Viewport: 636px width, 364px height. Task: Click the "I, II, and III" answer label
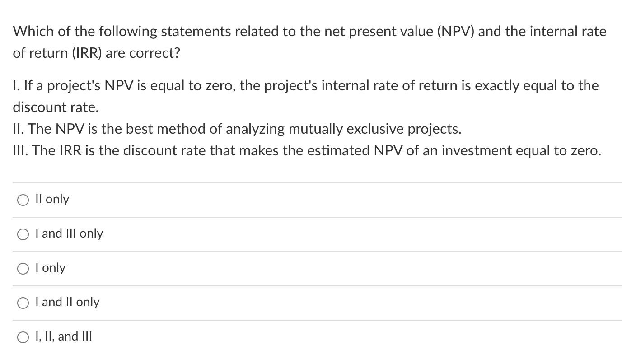[64, 336]
